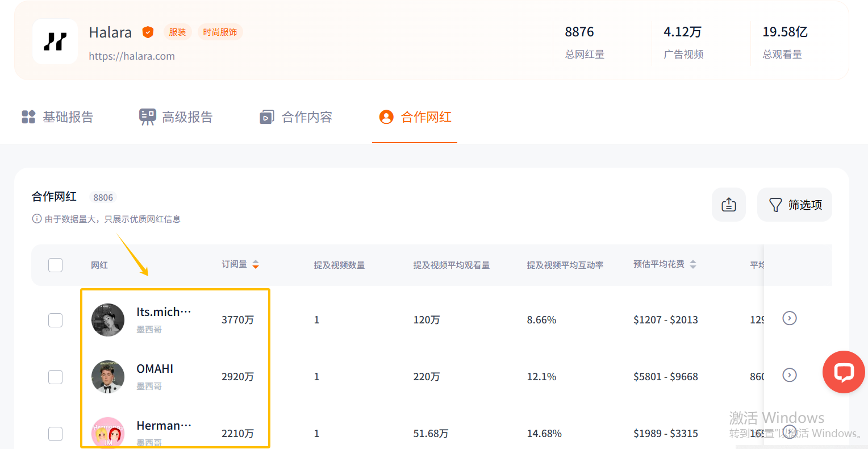Image resolution: width=868 pixels, height=449 pixels.
Task: Open details arrow for Its.mich row
Action: coord(789,318)
